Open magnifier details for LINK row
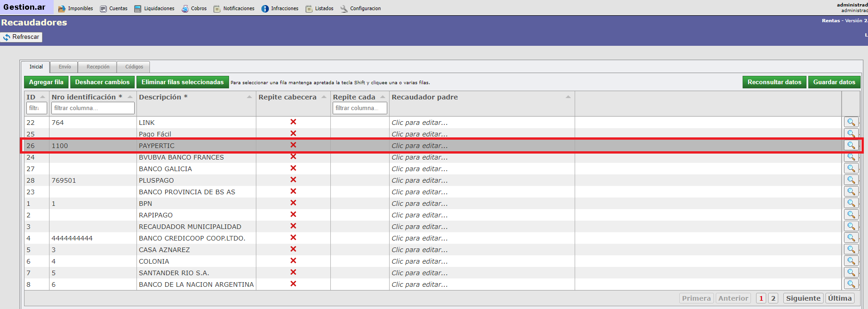This screenshot has height=309, width=868. point(850,122)
